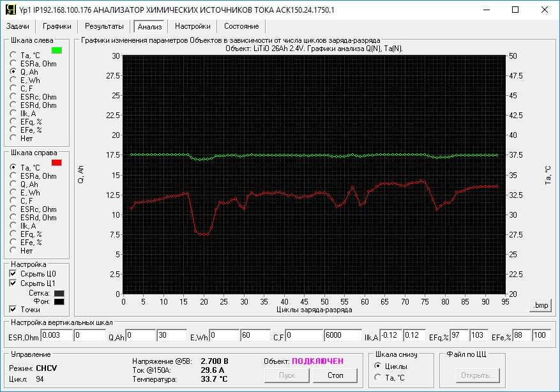Open the grid (Сетка) color picker
Screen dimensions: 560x392
[59, 293]
